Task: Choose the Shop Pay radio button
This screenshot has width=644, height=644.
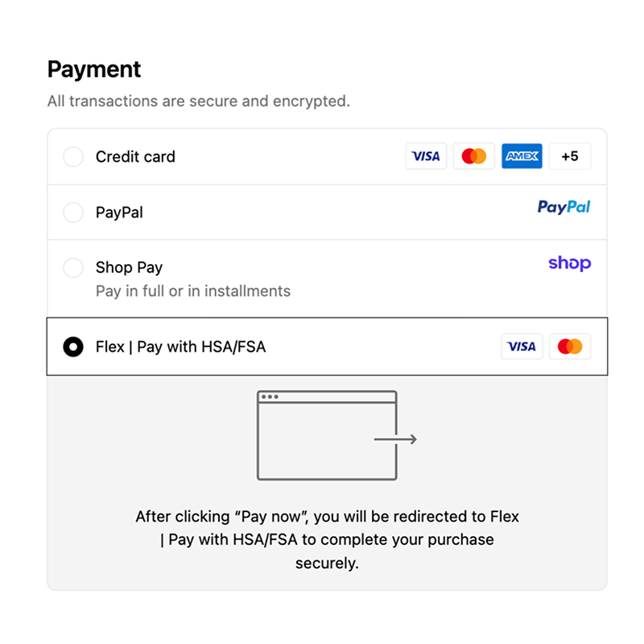Action: click(x=73, y=267)
